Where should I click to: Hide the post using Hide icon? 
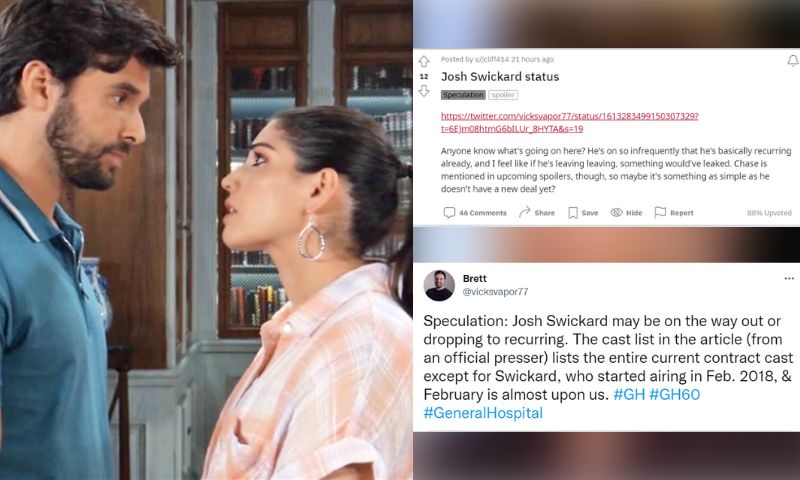click(616, 212)
